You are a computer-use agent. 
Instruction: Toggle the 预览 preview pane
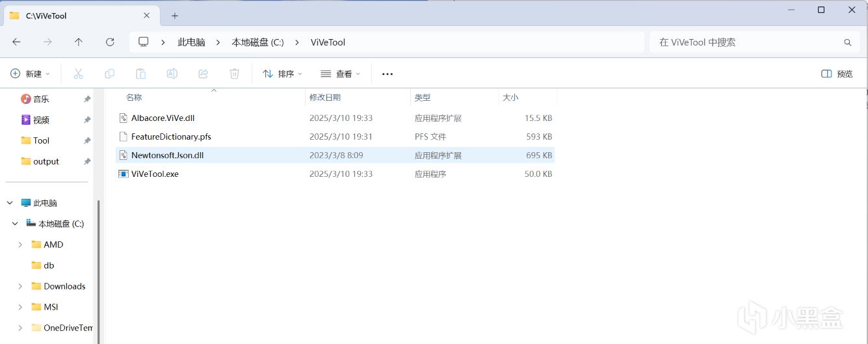(837, 74)
